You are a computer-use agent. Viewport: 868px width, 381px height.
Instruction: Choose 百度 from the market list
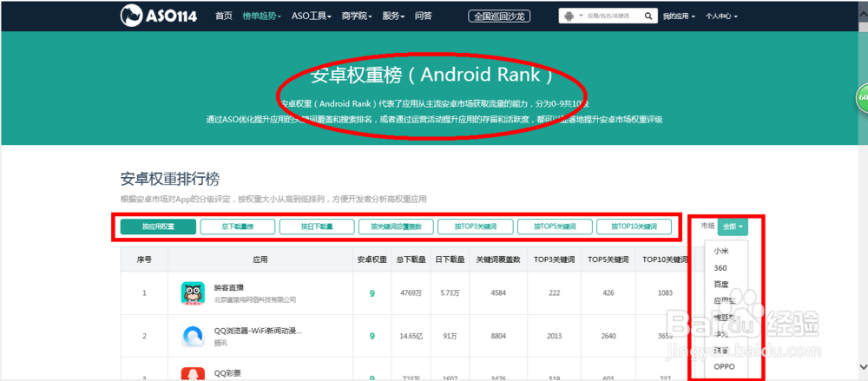click(720, 284)
